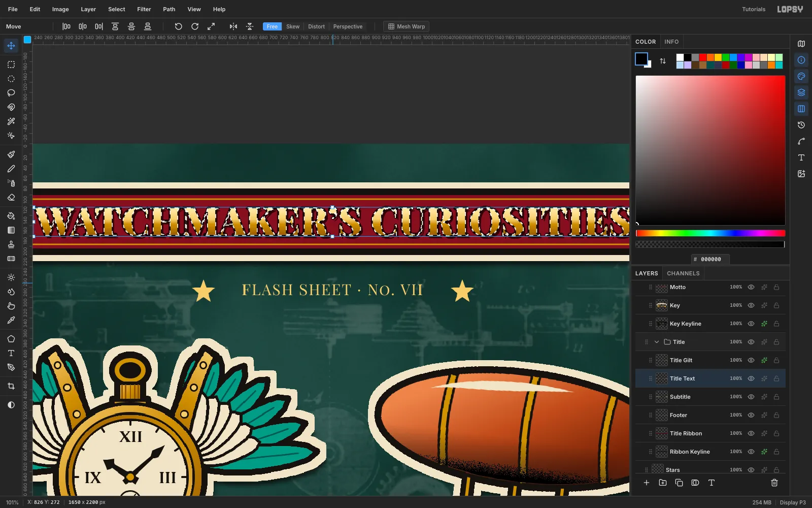
Task: Select the rectangular marquee tool
Action: 11,65
